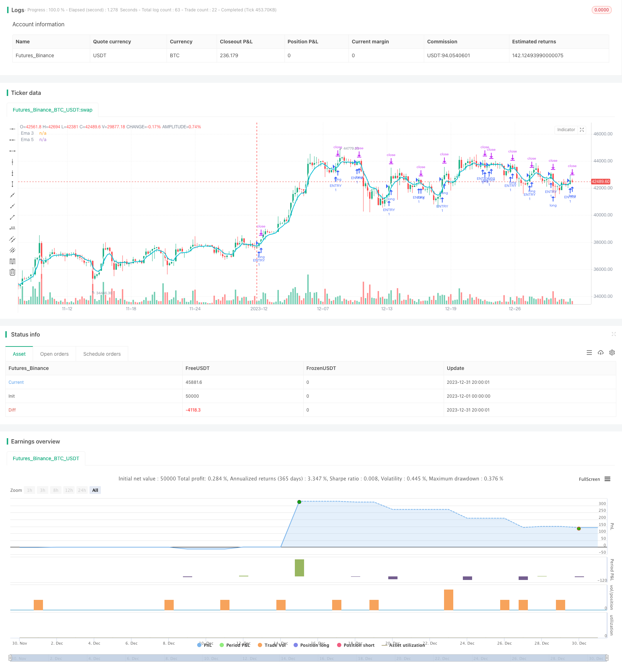This screenshot has width=622, height=672.
Task: Click the 42489.60 current price label
Action: pyautogui.click(x=600, y=182)
